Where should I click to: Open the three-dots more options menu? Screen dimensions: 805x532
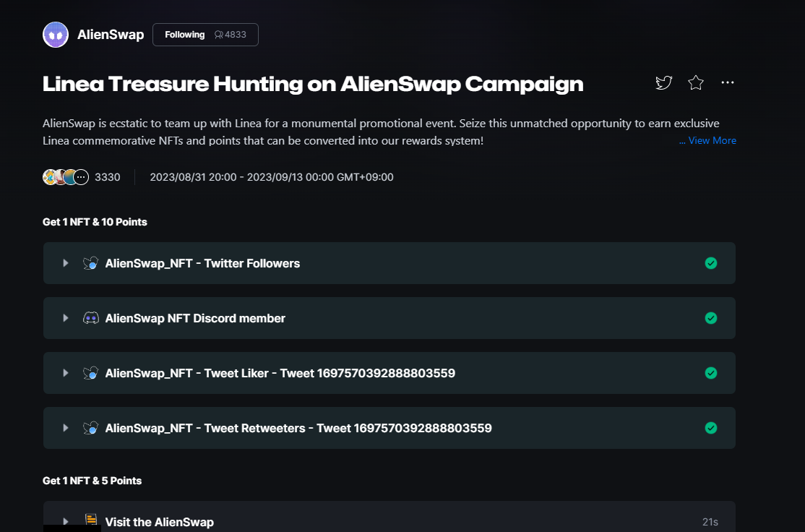point(728,82)
